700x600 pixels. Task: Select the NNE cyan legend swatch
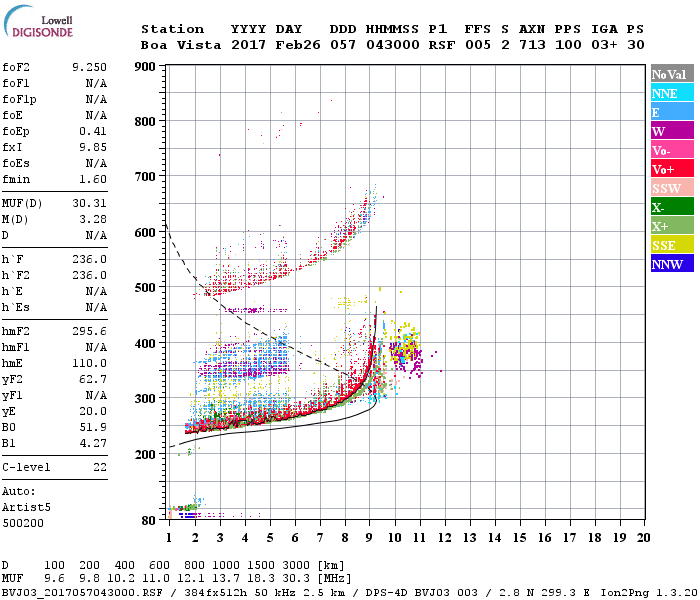[672, 93]
